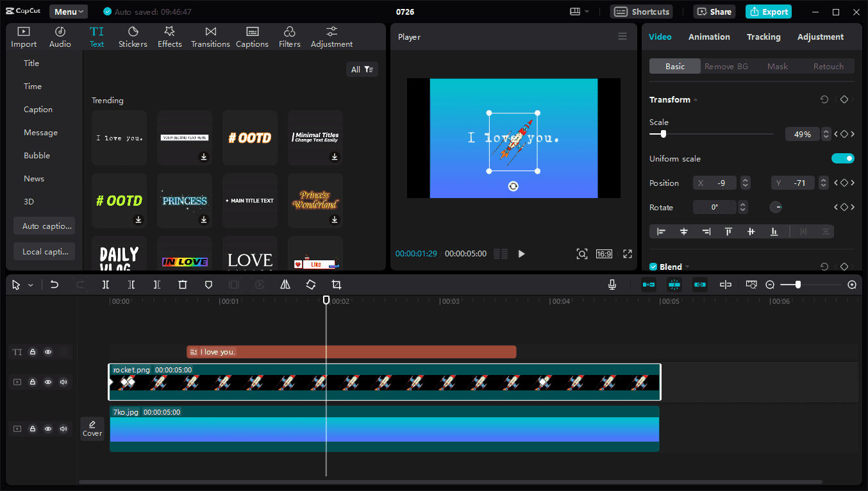Image resolution: width=868 pixels, height=491 pixels.
Task: Click the Scale slider handle
Action: [x=664, y=134]
